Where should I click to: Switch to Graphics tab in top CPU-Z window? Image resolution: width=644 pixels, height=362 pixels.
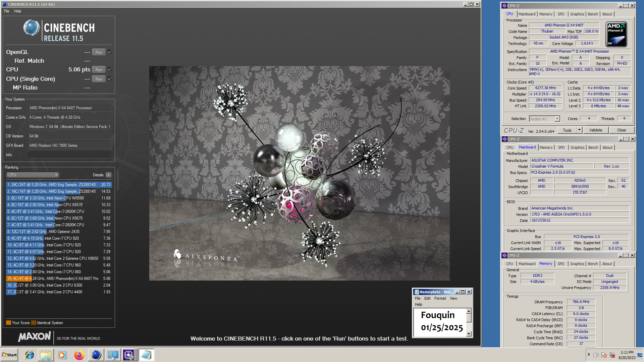click(x=577, y=14)
